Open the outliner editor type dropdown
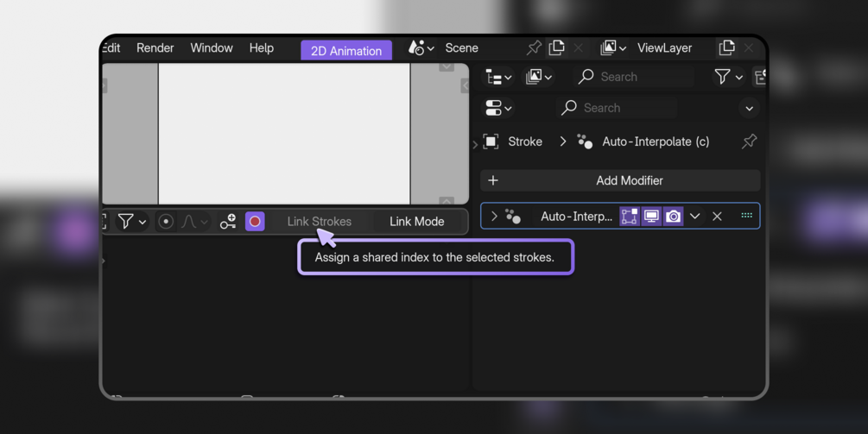 498,77
